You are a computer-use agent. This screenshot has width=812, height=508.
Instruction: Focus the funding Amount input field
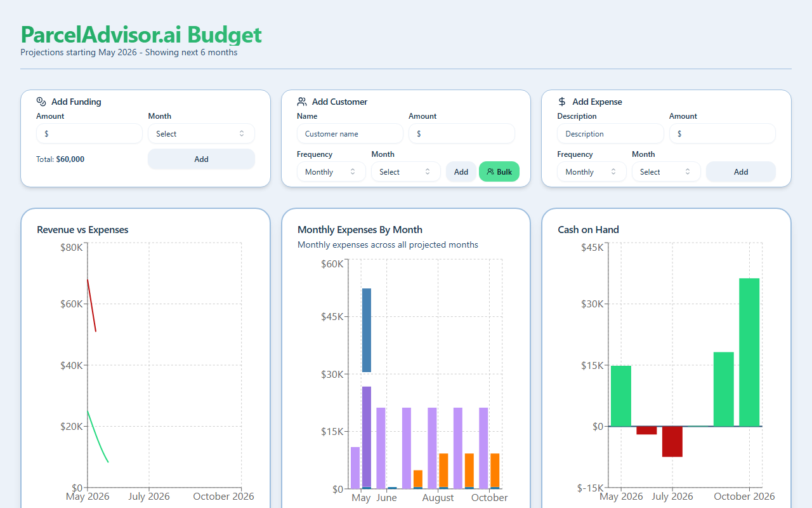[89, 134]
